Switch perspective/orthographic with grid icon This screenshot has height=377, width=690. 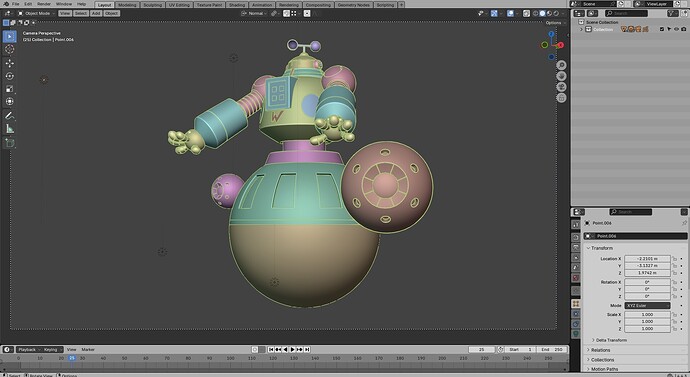pos(561,98)
